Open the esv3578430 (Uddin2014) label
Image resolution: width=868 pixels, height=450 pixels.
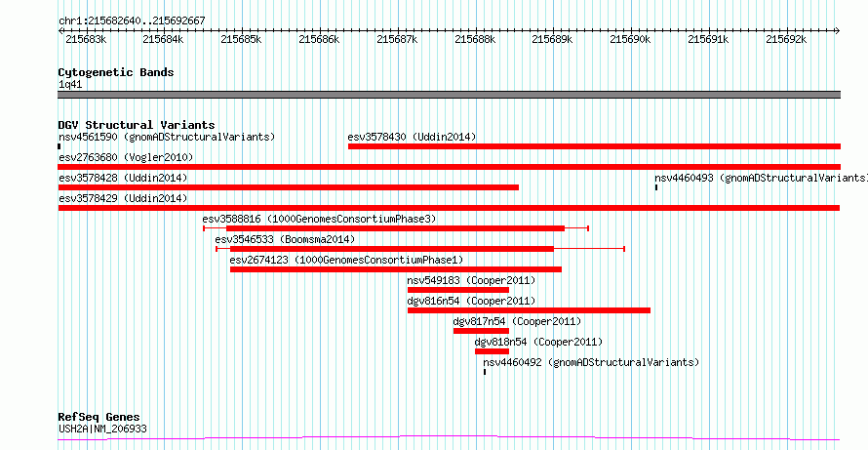[412, 137]
